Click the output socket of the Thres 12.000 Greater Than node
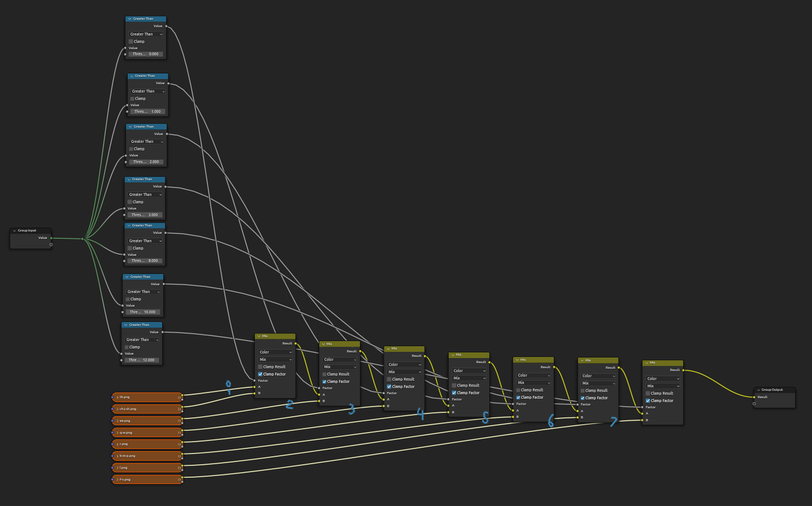Screen dimensions: 812x506 point(163,331)
